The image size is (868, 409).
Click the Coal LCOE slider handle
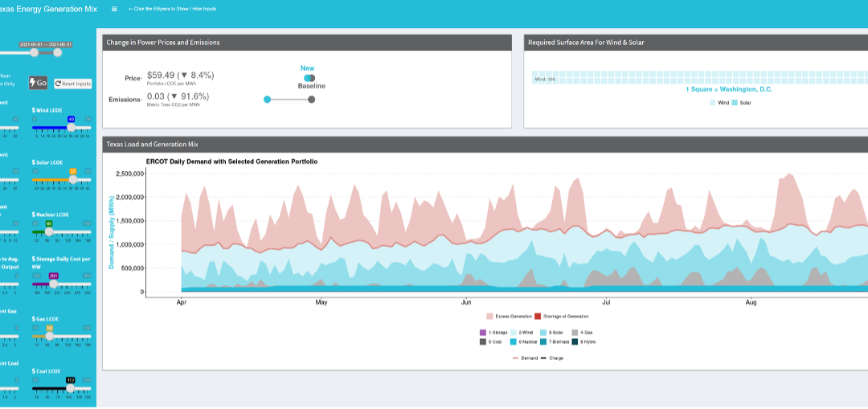pos(71,388)
